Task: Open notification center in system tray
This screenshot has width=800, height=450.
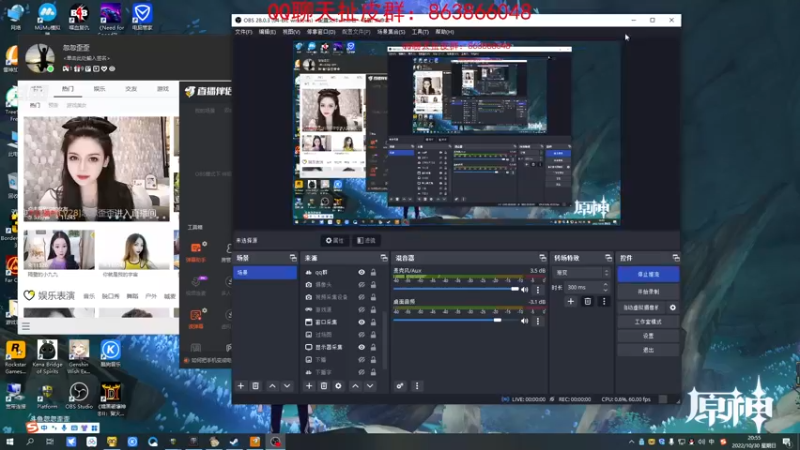Action: pos(787,442)
